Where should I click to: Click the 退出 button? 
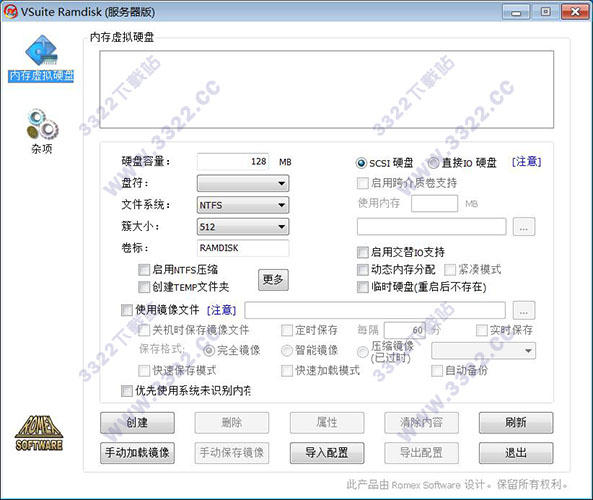point(516,453)
